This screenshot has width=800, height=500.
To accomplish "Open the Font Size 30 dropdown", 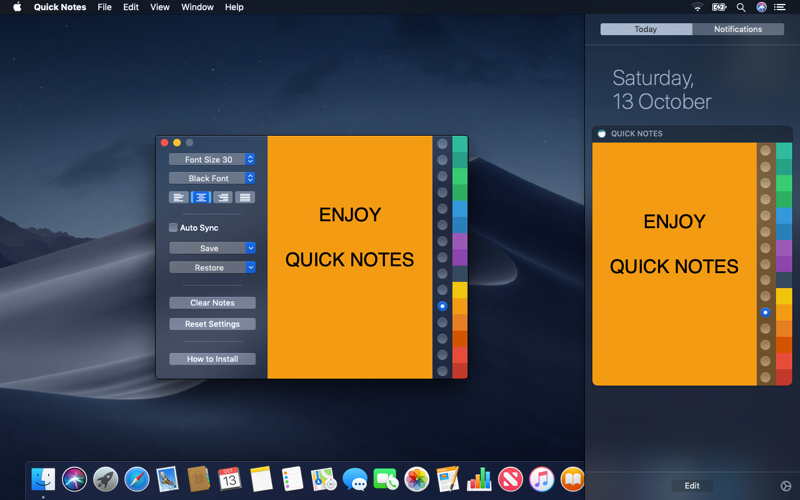I will click(212, 159).
